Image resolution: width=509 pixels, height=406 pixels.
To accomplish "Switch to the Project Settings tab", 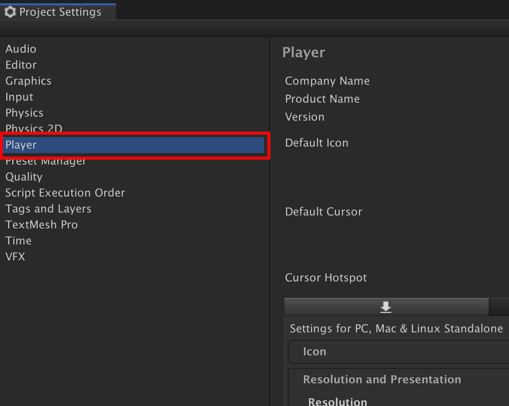I will (x=58, y=12).
